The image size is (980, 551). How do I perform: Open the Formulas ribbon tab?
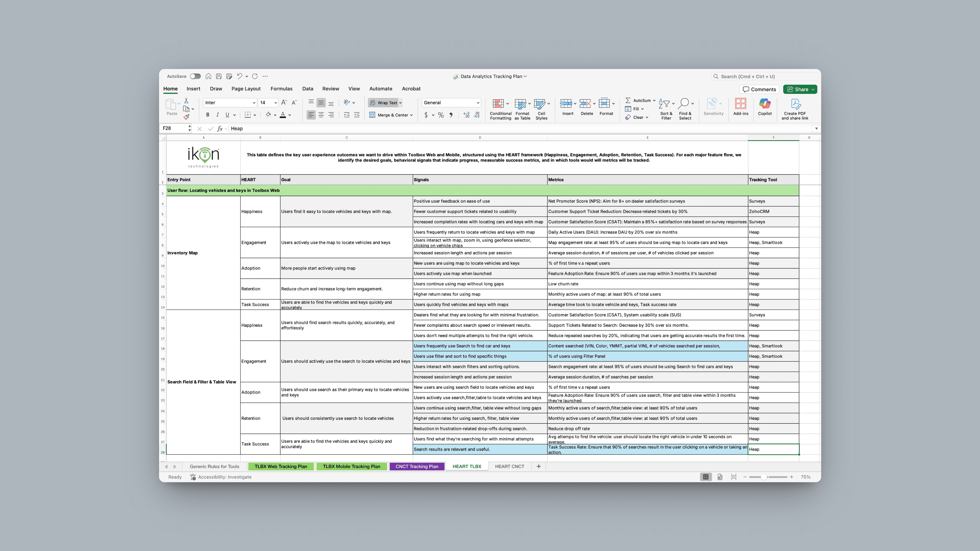281,89
